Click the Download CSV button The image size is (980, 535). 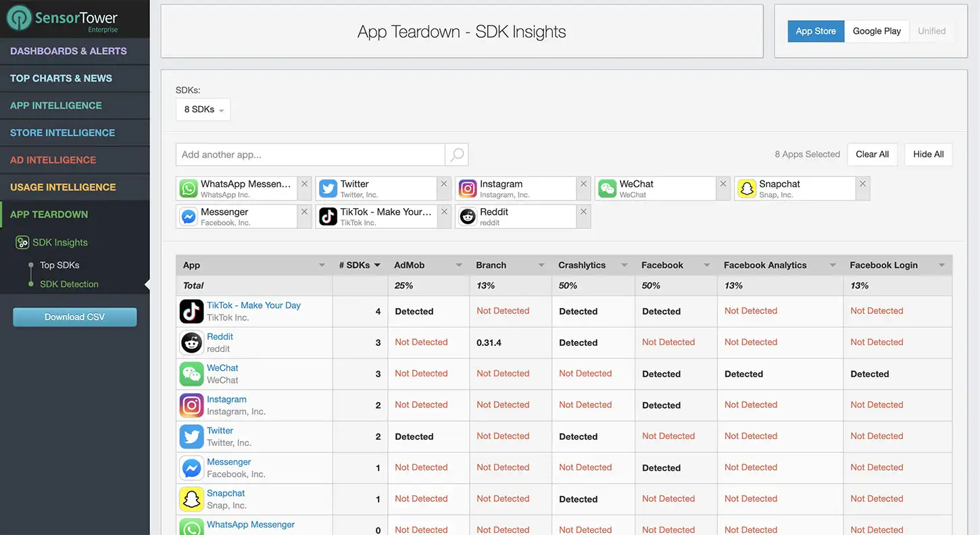pyautogui.click(x=75, y=317)
